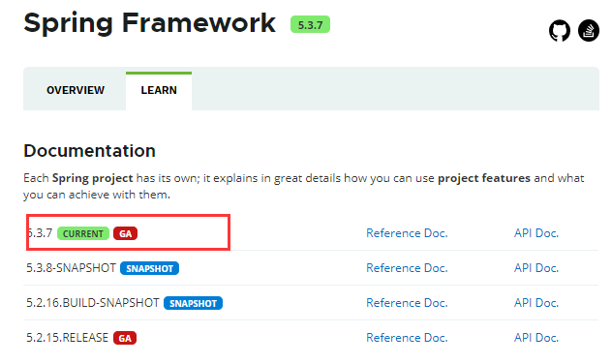Click the SNAPSHOT badge for 5.3.8-SNAPSHOT
This screenshot has width=612, height=364.
coord(149,268)
